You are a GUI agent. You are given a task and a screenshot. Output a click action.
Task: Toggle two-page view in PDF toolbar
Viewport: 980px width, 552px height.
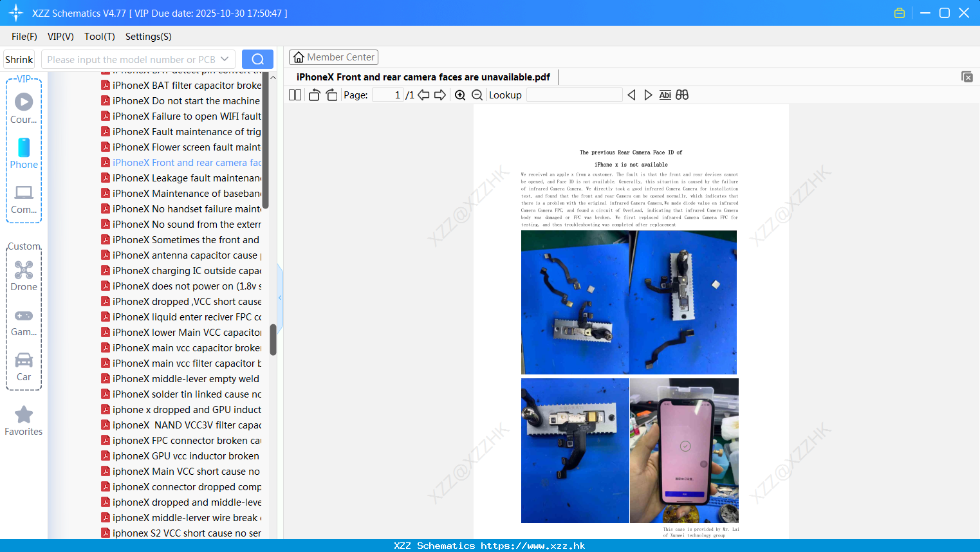(295, 95)
